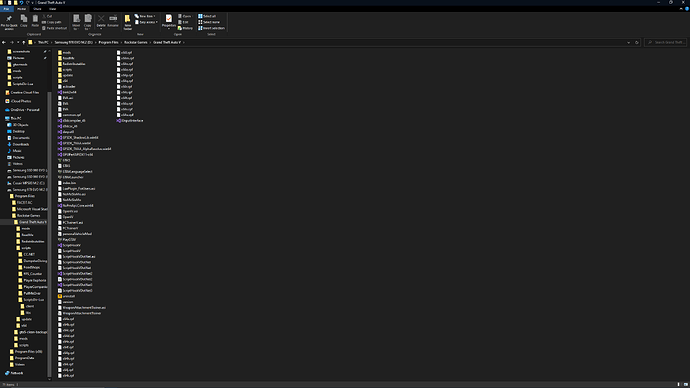Viewport: 690px width, 388px height.
Task: Click the Search Grand Theft Auto V field
Action: tap(666, 43)
